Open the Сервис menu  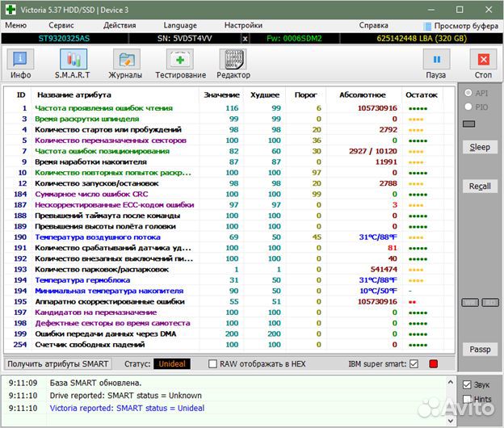[61, 26]
